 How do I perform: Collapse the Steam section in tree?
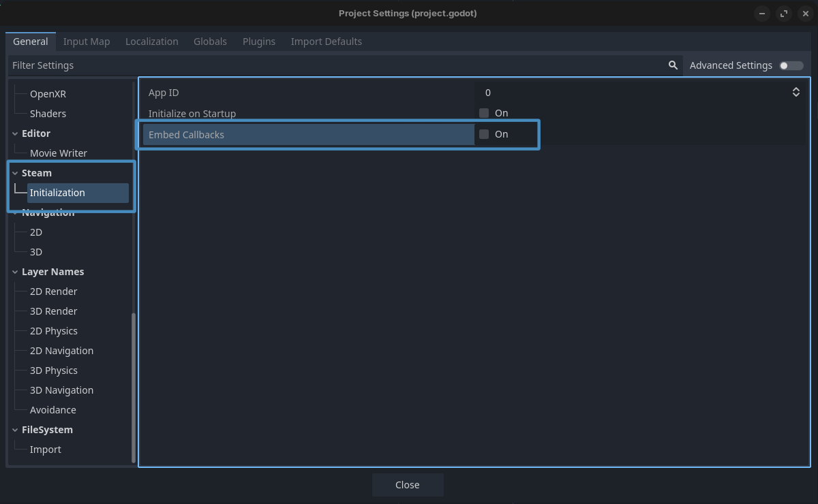tap(15, 173)
